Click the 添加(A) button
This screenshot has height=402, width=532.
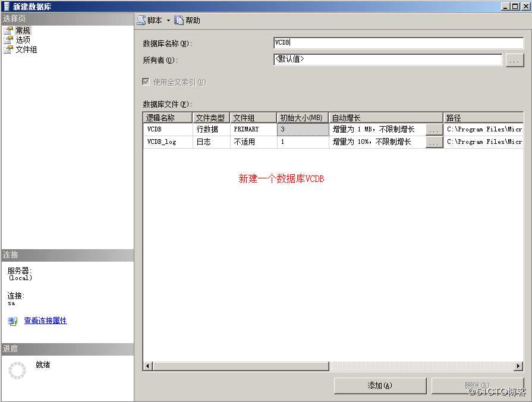click(x=380, y=386)
